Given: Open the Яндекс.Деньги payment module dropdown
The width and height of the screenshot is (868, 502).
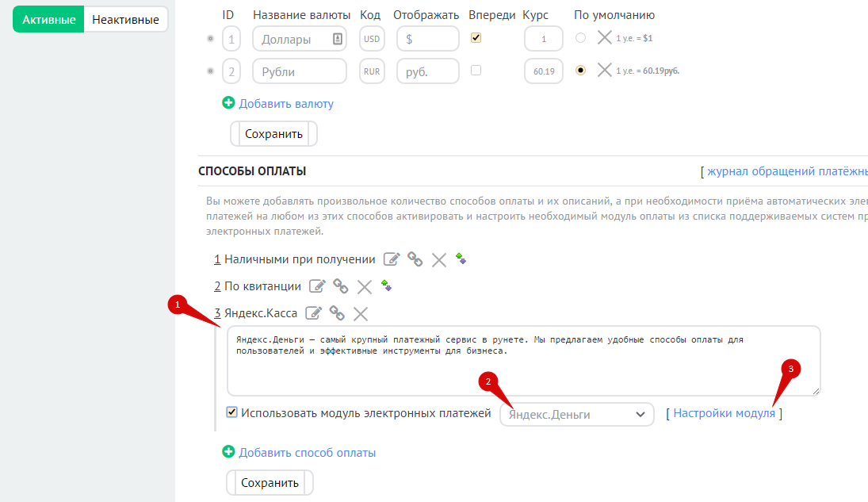Looking at the screenshot, I should [576, 414].
